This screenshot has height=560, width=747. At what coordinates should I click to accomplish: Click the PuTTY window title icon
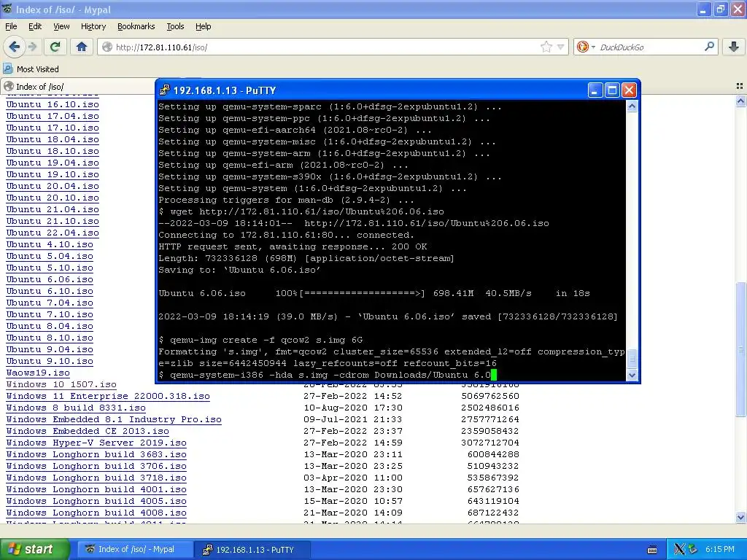pos(164,90)
